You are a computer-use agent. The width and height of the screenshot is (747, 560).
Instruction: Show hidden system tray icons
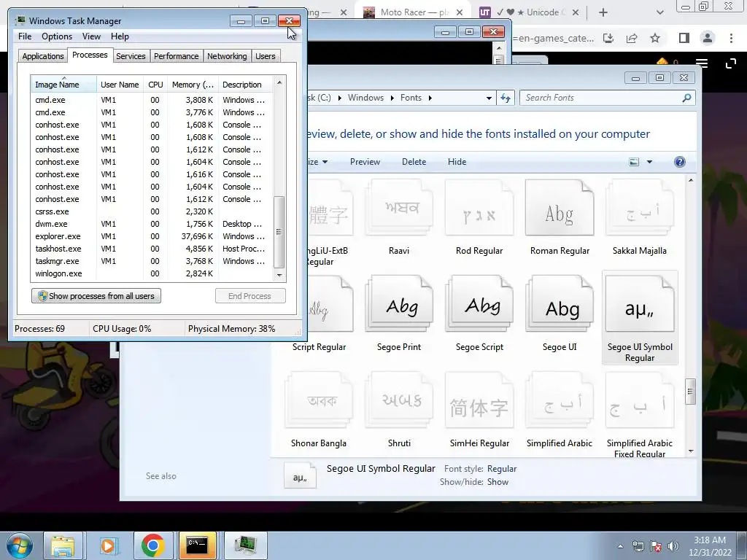click(620, 546)
